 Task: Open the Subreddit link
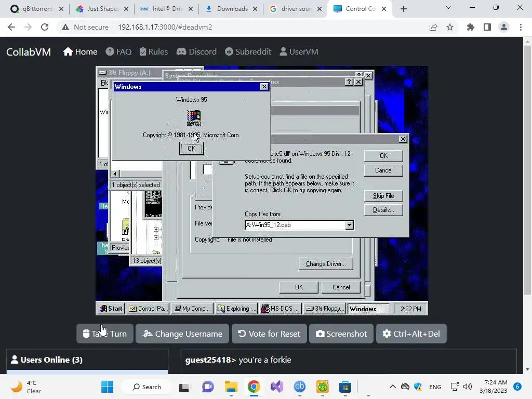click(x=248, y=52)
